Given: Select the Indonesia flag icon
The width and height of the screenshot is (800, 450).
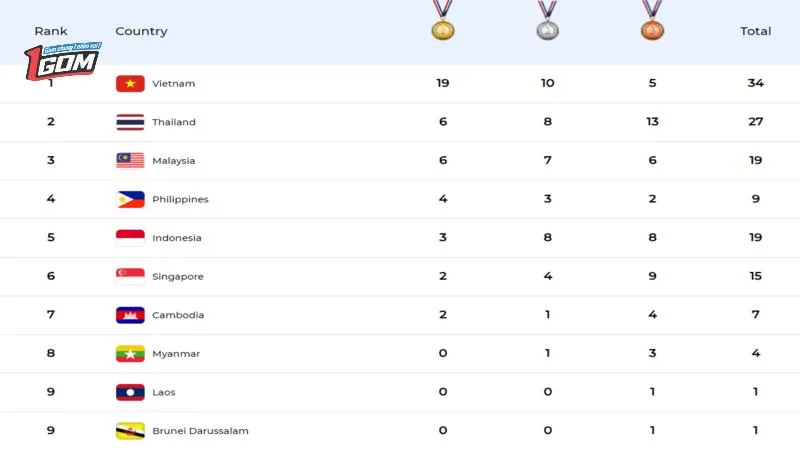Looking at the screenshot, I should point(130,238).
